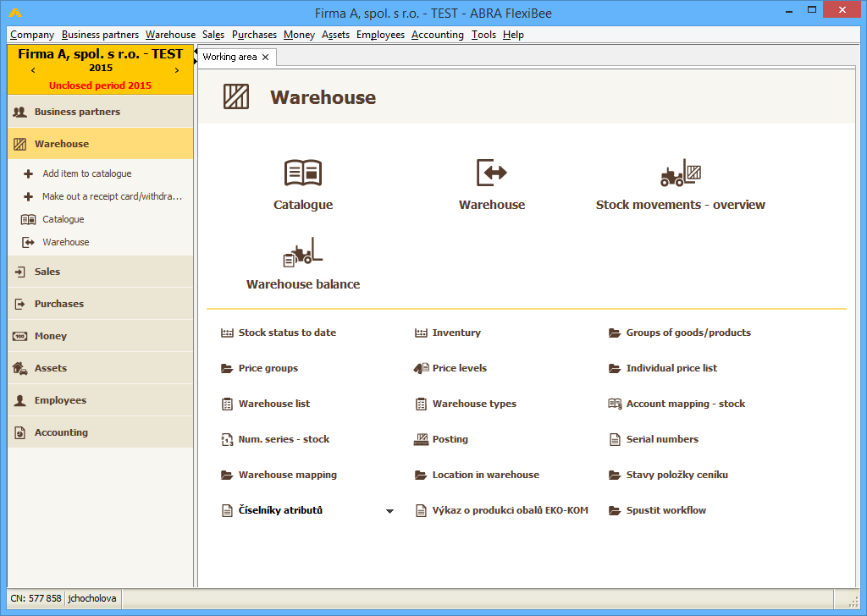Click the Price levels icon
This screenshot has width=867, height=616.
[x=422, y=368]
